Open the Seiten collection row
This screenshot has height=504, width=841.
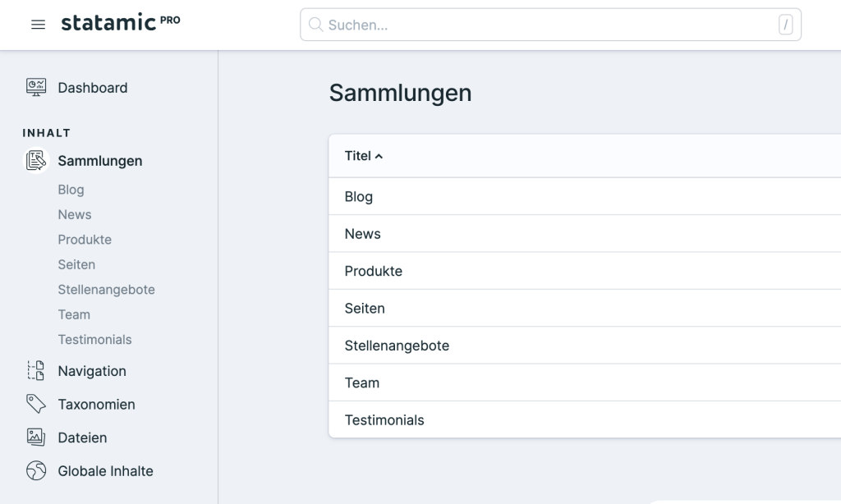tap(365, 309)
